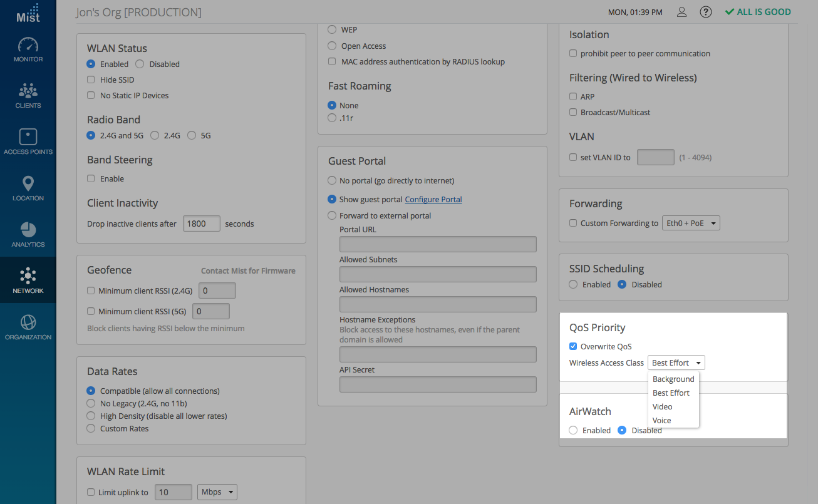Expand the Eth0 + PoE forwarding dropdown

click(690, 223)
